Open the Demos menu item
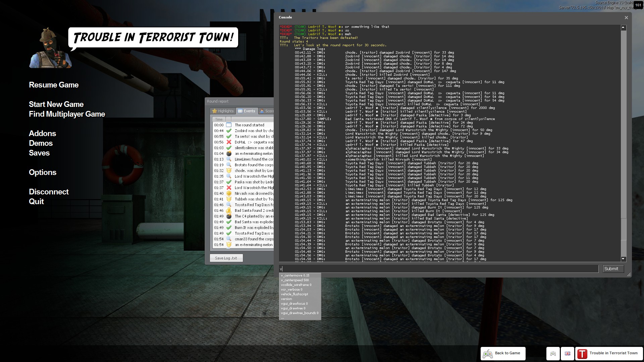The height and width of the screenshot is (362, 644). 41,143
